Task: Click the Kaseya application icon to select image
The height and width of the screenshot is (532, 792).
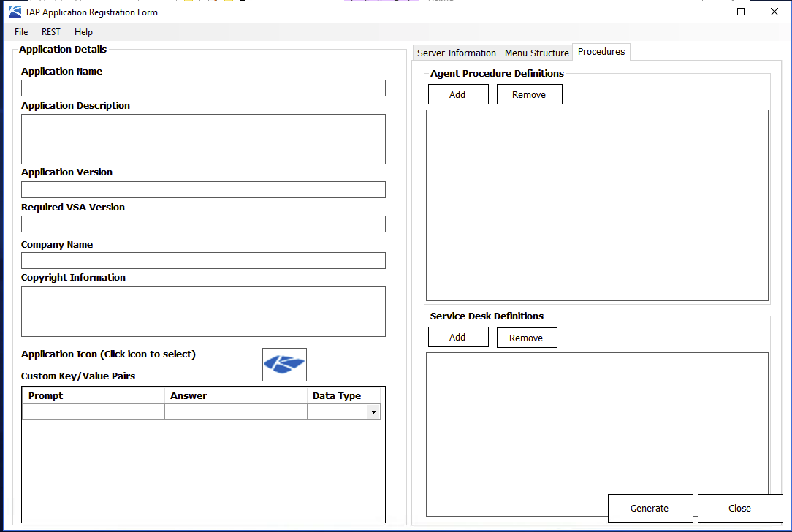Action: click(x=284, y=364)
